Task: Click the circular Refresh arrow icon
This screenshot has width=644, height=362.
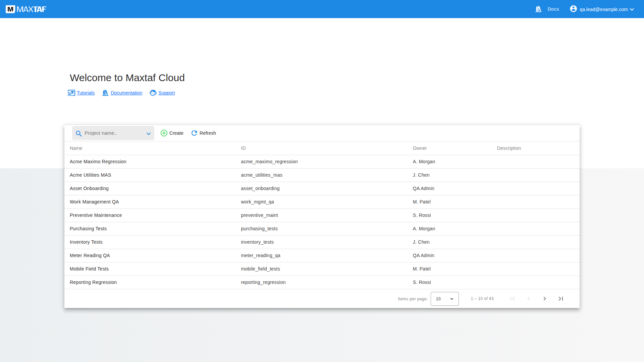Action: pos(194,133)
